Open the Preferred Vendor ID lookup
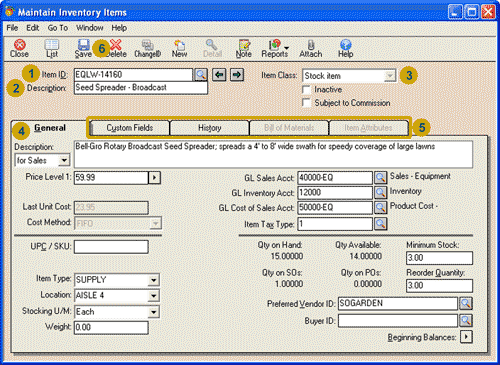The image size is (500, 365). click(466, 304)
